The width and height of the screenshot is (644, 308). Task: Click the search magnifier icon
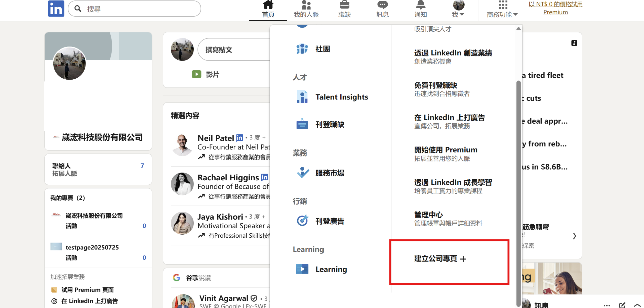coord(78,9)
